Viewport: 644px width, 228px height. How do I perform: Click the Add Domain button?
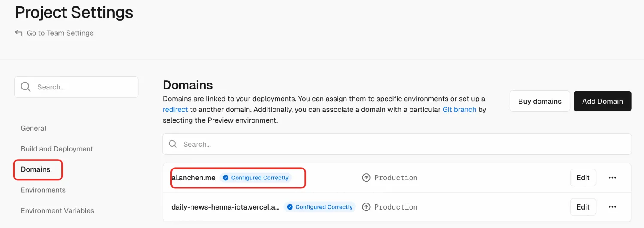coord(602,101)
